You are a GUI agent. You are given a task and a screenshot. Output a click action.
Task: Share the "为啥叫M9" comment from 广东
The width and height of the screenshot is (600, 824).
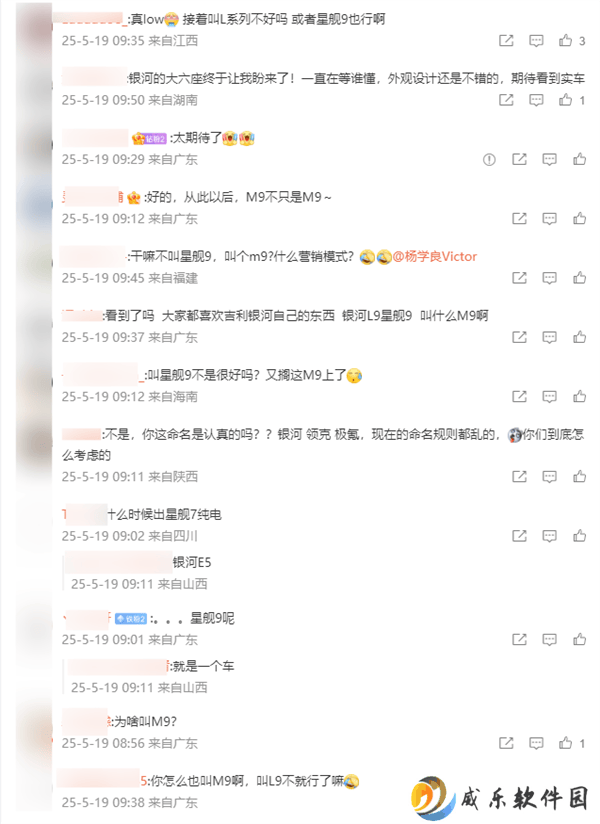coord(506,743)
